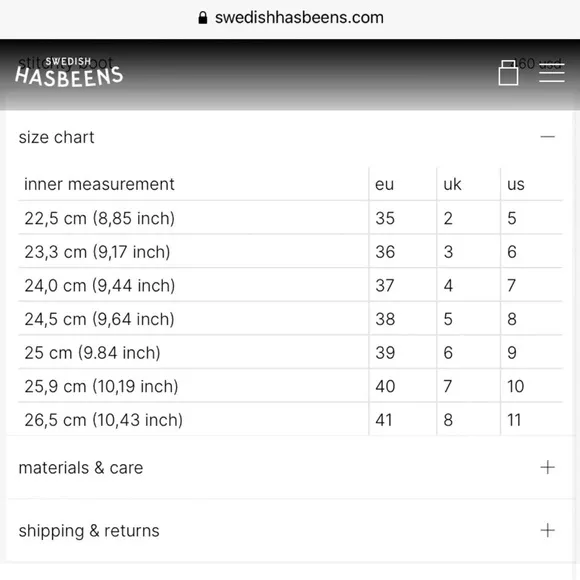Viewport: 580px width, 580px height.
Task: Open the shopping bag icon
Action: 508,73
